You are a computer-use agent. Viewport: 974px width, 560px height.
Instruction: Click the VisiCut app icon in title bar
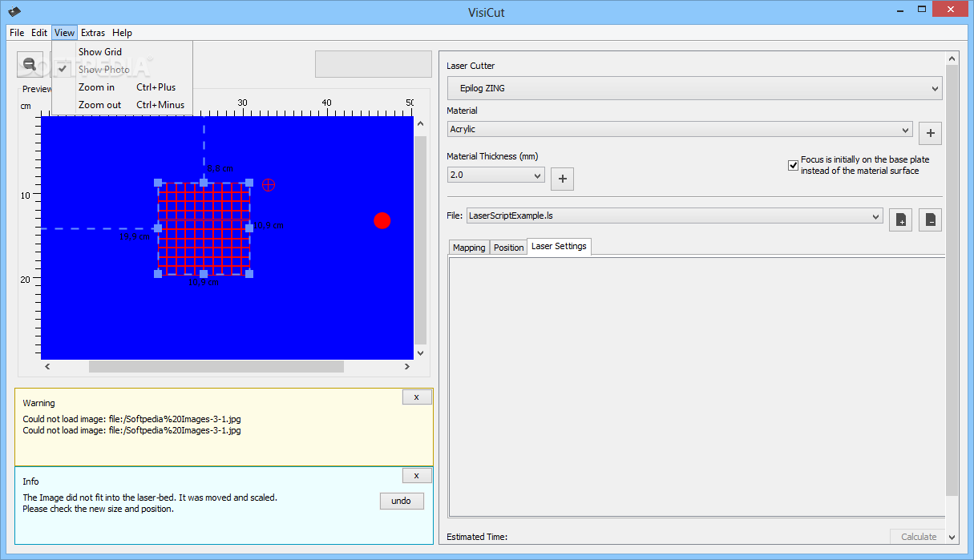pos(14,10)
